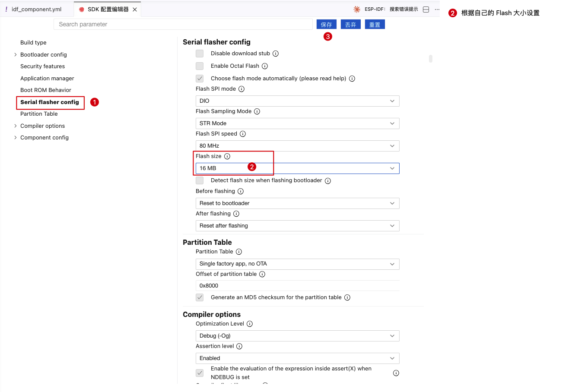Screen dimensions: 578x392
Task: Focus the Search parameter field
Action: [183, 24]
